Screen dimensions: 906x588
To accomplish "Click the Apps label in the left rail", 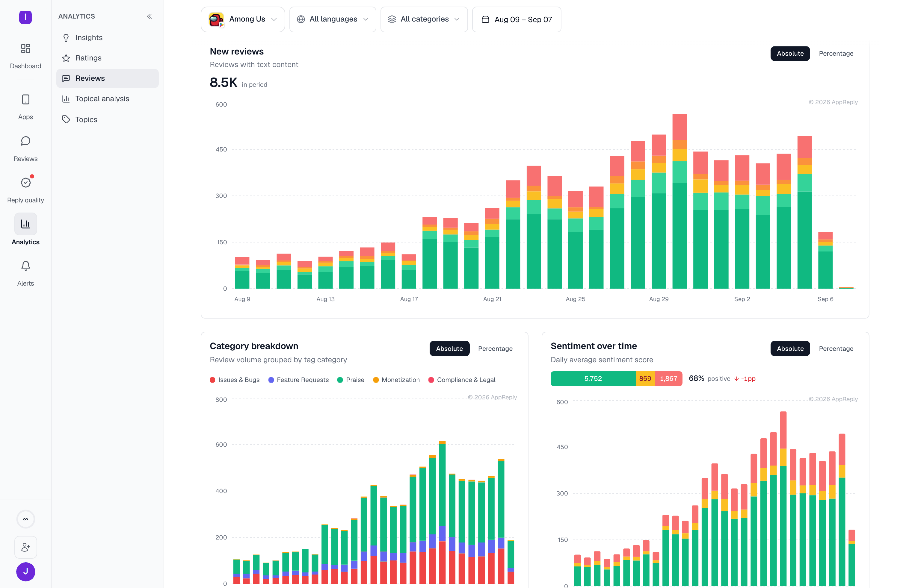I will coord(25,117).
